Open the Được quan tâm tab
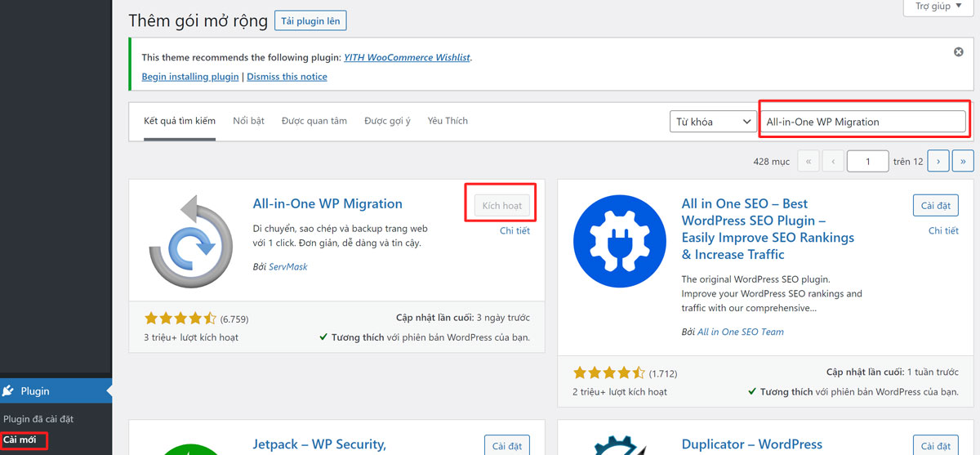Screen dimensions: 980x455 tap(314, 121)
